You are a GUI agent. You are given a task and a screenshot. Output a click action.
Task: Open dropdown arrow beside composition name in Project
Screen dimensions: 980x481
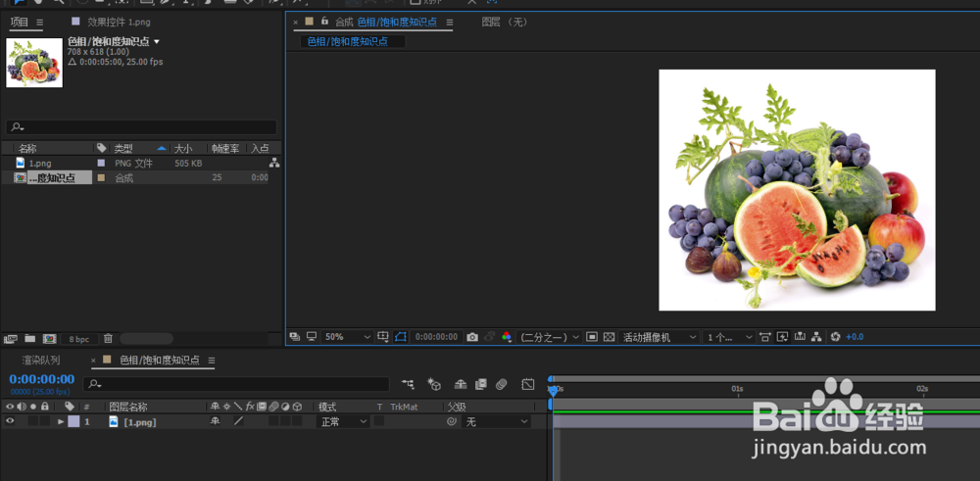[x=157, y=42]
